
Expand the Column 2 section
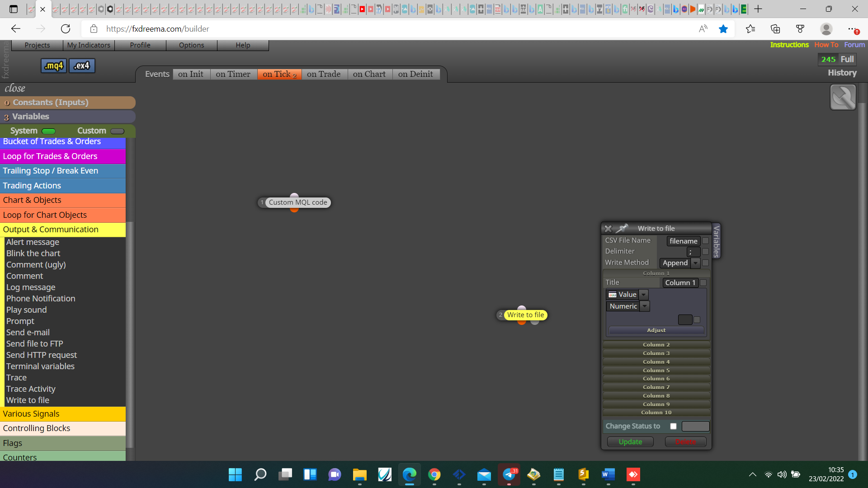656,345
